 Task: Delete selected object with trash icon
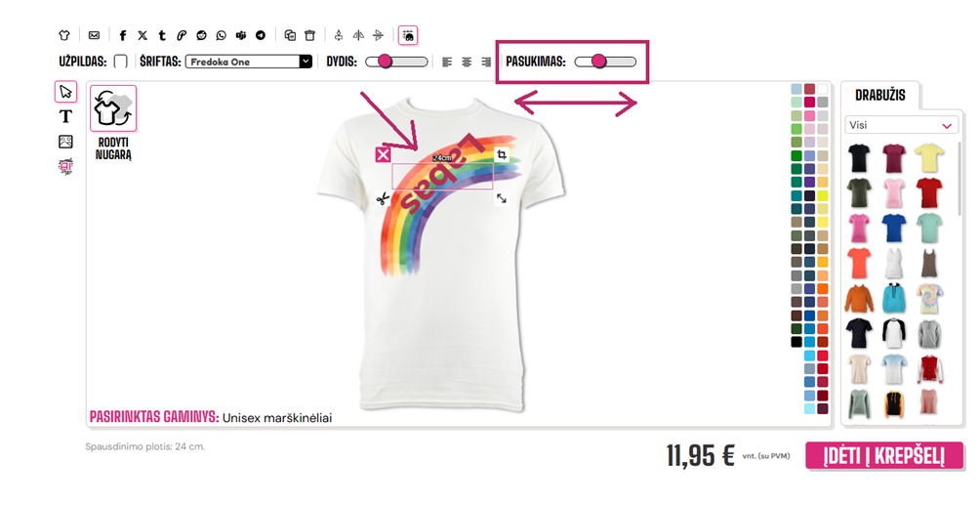coord(310,36)
